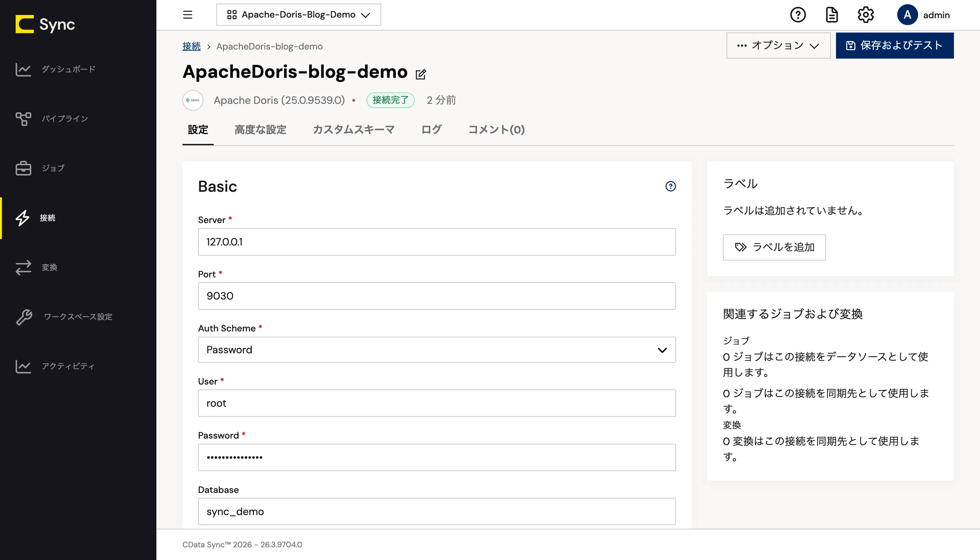Click the 接続完了 status badge

coord(390,100)
